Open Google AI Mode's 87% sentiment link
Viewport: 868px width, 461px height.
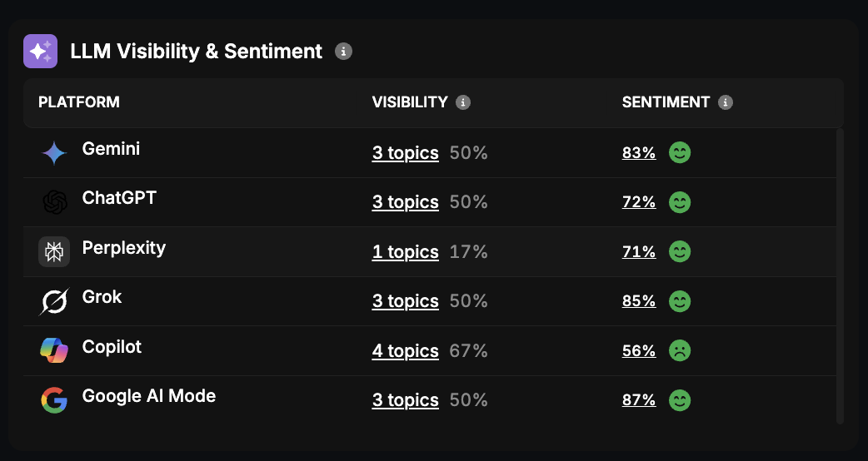(639, 400)
